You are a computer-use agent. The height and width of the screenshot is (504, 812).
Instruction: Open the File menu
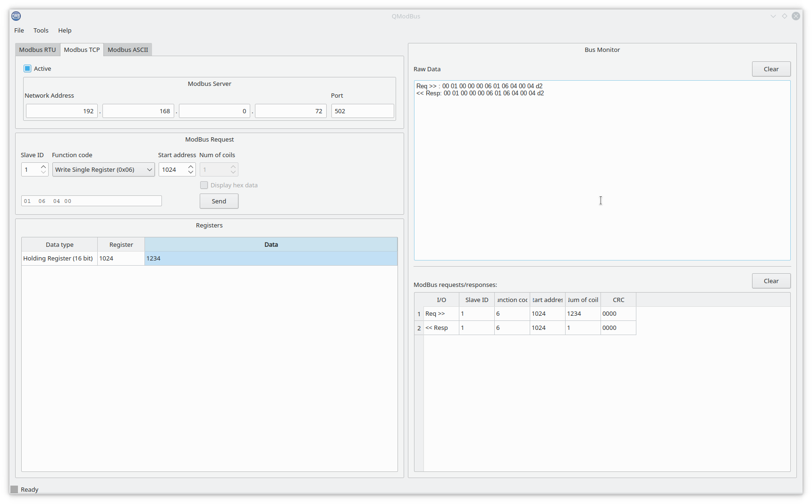(x=19, y=30)
